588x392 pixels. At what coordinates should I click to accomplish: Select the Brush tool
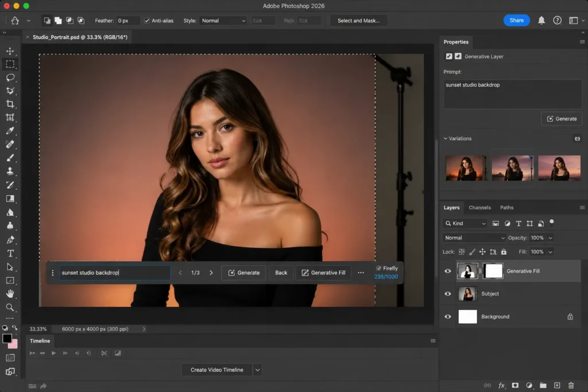[10, 158]
